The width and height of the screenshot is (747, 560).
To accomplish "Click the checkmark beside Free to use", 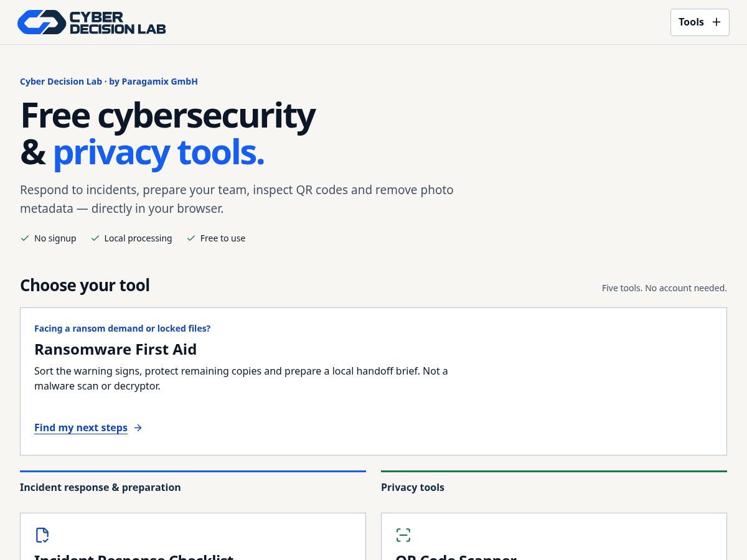I will click(191, 238).
